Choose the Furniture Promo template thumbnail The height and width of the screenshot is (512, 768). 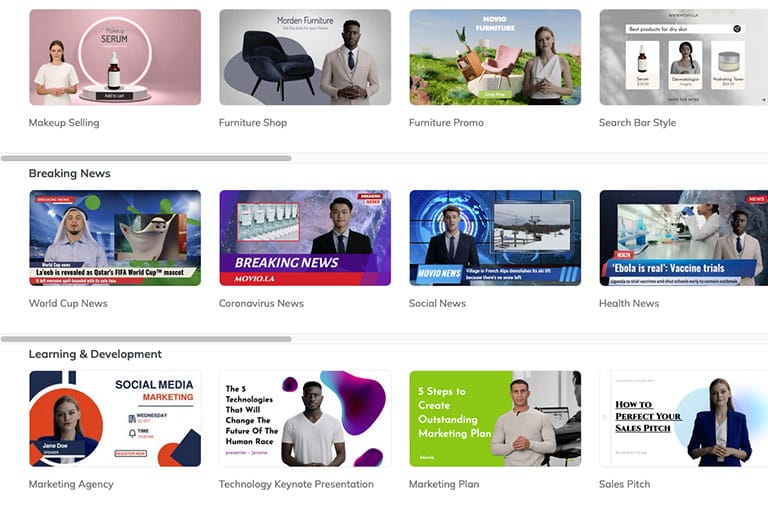[x=495, y=57]
